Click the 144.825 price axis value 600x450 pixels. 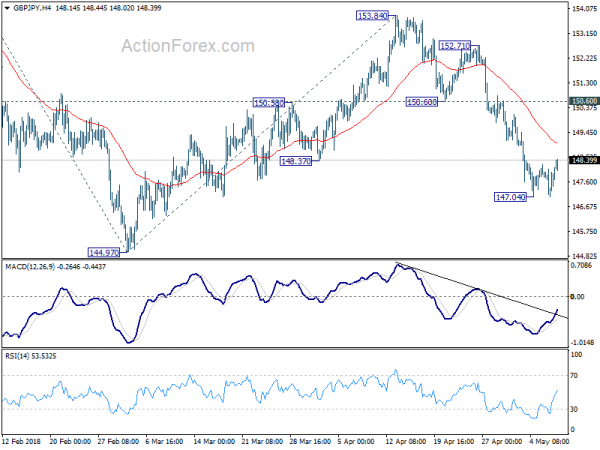(584, 256)
